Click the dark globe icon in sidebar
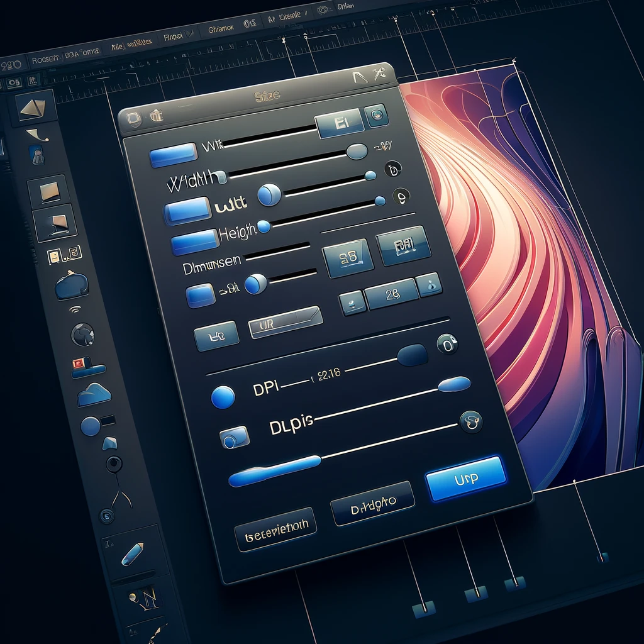 [83, 333]
